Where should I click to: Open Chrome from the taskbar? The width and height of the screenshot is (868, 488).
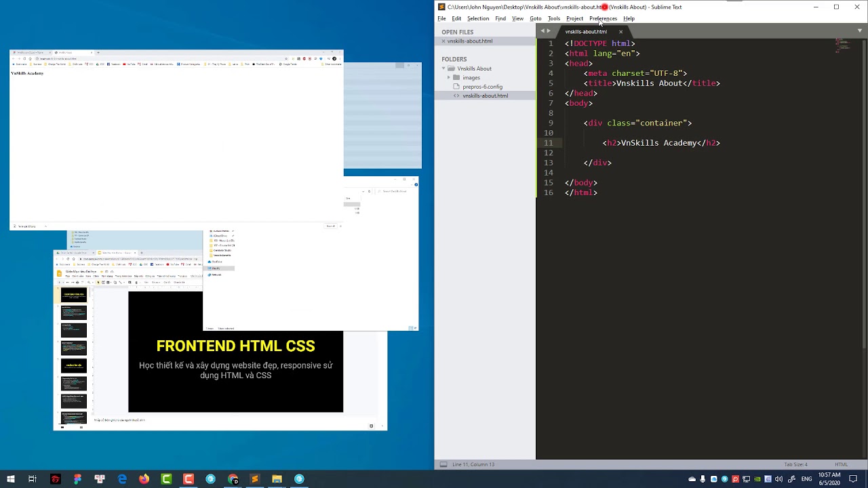pyautogui.click(x=233, y=479)
